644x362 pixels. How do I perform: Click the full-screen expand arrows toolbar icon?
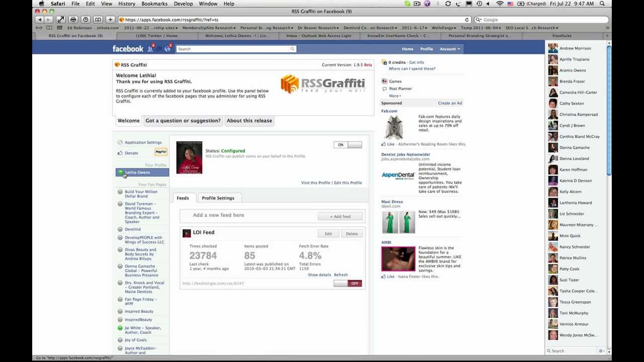pyautogui.click(x=60, y=20)
